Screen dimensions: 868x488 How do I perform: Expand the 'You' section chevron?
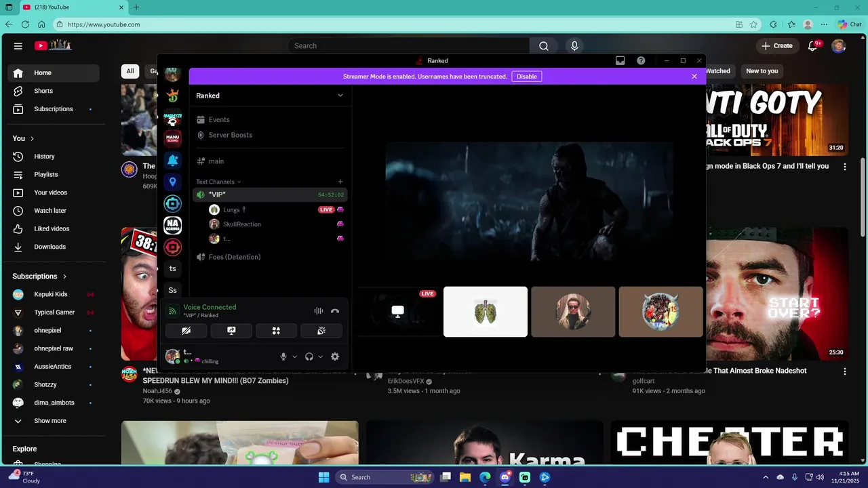[x=32, y=138]
